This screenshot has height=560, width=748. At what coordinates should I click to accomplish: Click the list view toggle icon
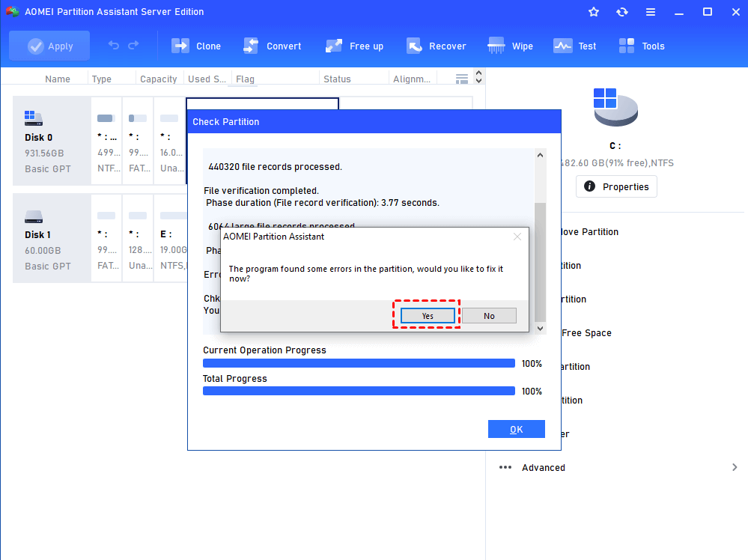coord(462,79)
